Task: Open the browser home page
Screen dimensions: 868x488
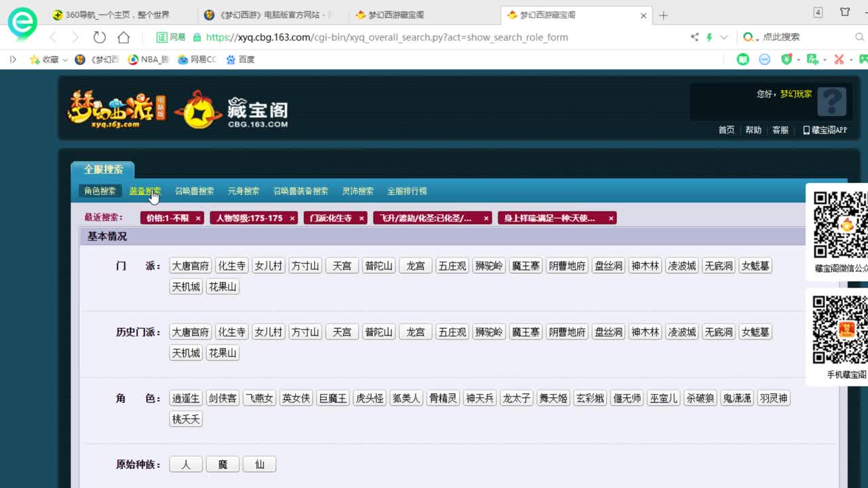Action: [x=123, y=37]
